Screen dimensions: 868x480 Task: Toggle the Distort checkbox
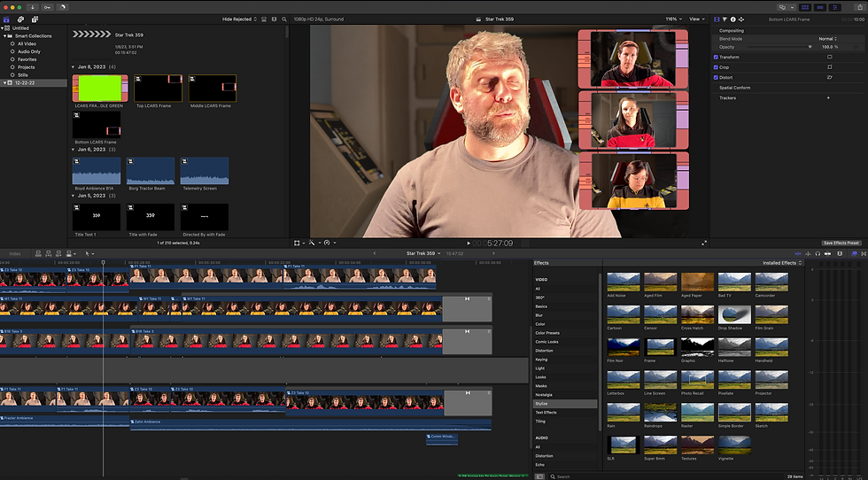(x=716, y=78)
